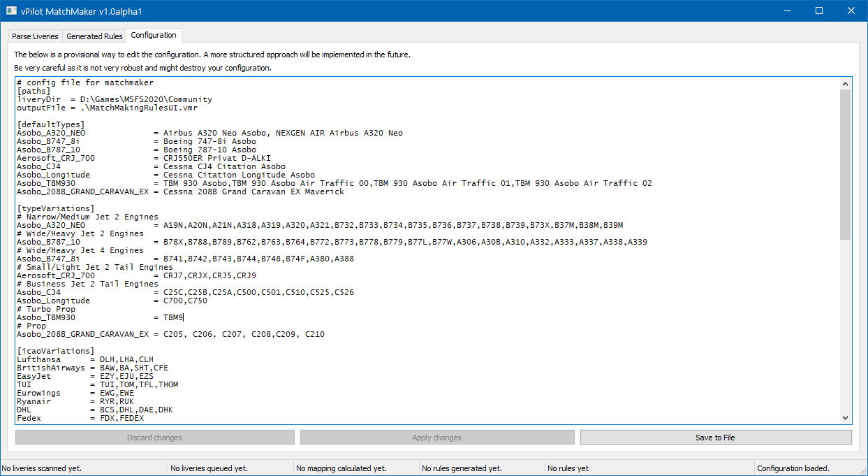Click 'No liveries scanned yet.' status text

tap(42, 468)
